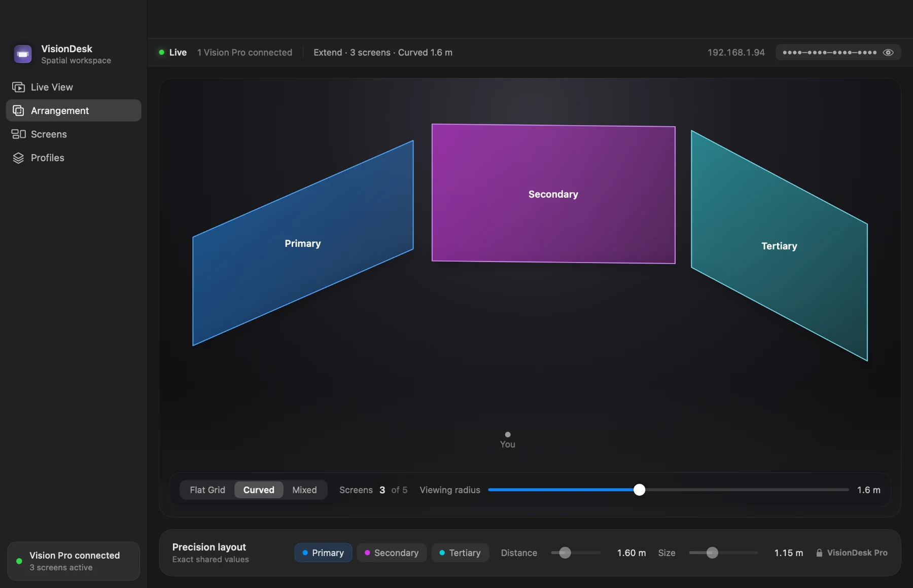Click the Live View sidebar icon
Screen dimensions: 913x588
tap(18, 87)
